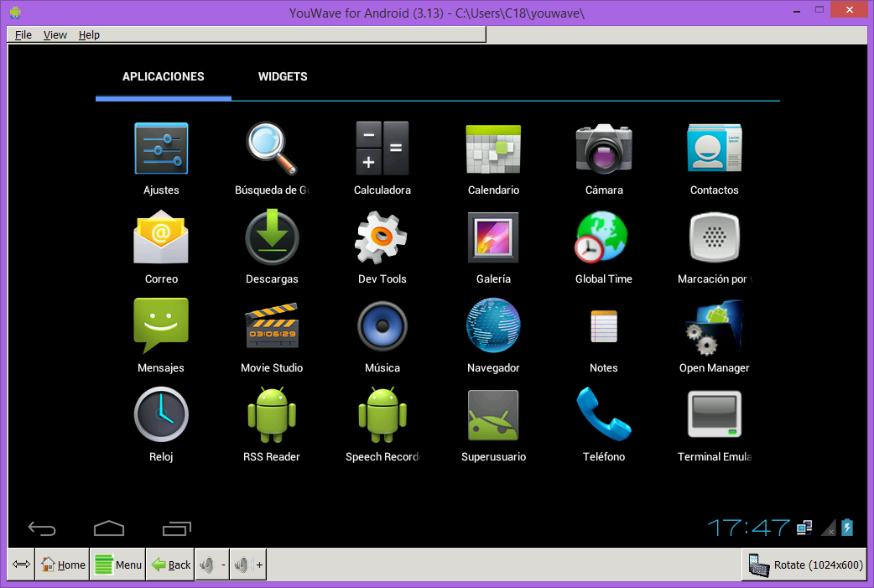Launch the Speech Recorder app
This screenshot has width=874, height=588.
[x=382, y=414]
